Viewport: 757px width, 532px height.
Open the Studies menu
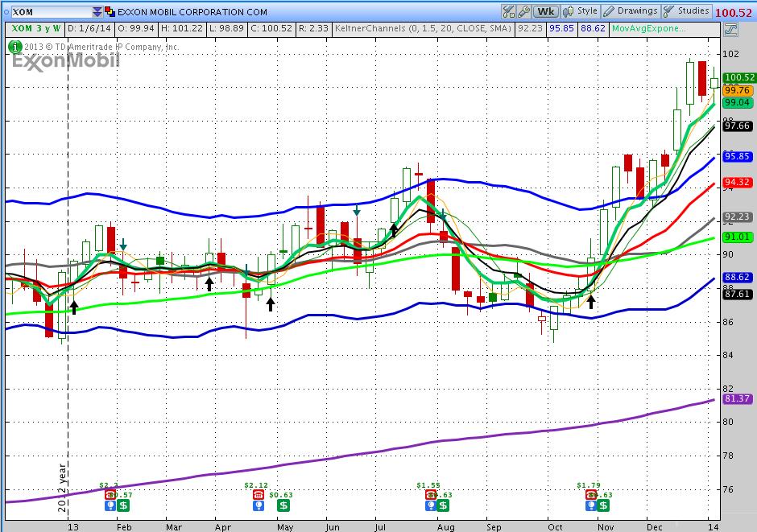click(686, 11)
